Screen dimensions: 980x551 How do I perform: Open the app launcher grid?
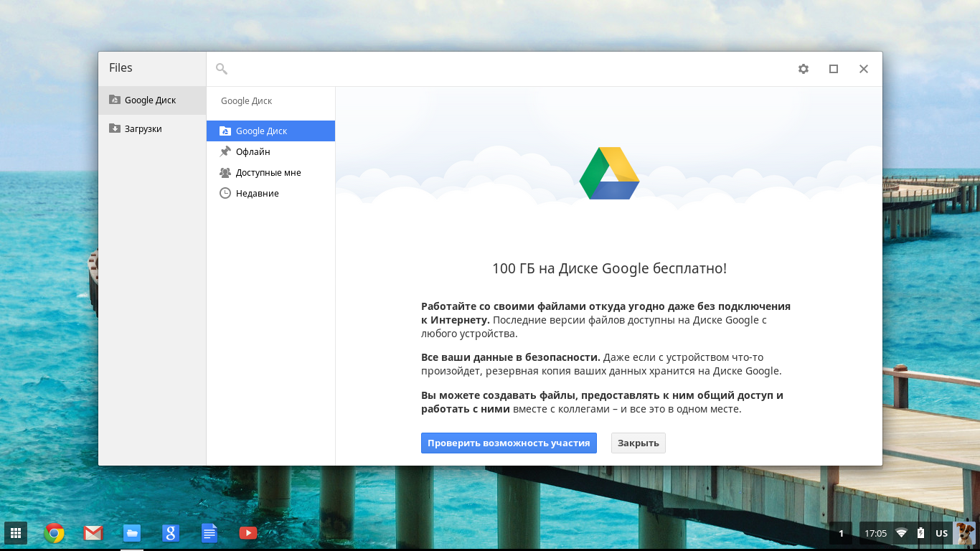(16, 533)
